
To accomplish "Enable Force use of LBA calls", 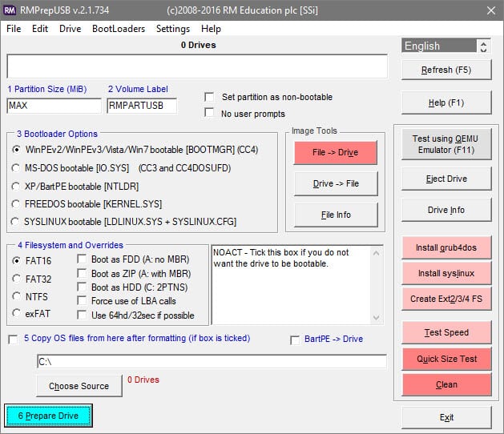I will pyautogui.click(x=82, y=301).
